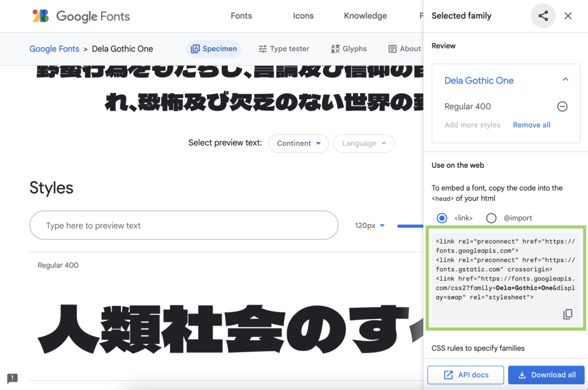The image size is (588, 390).
Task: Collapse the Dela Gothic One family section
Action: (565, 80)
